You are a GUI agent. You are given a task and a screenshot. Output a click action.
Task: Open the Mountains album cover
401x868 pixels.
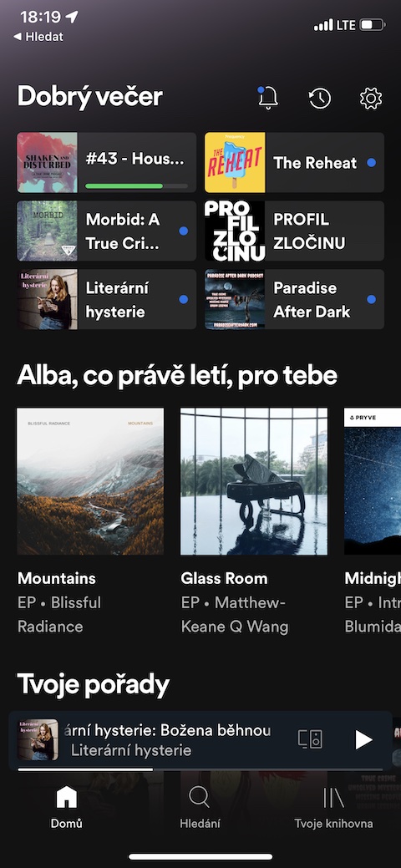pos(90,481)
